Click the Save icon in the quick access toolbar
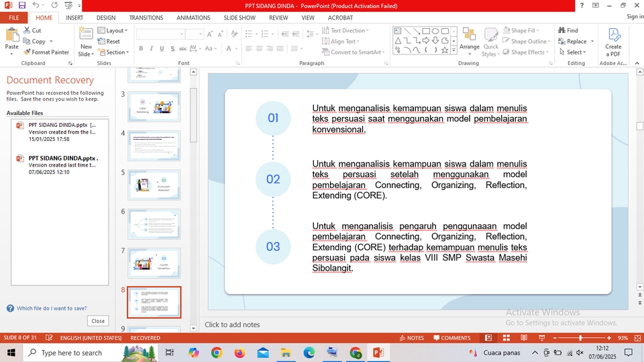 [x=21, y=5]
